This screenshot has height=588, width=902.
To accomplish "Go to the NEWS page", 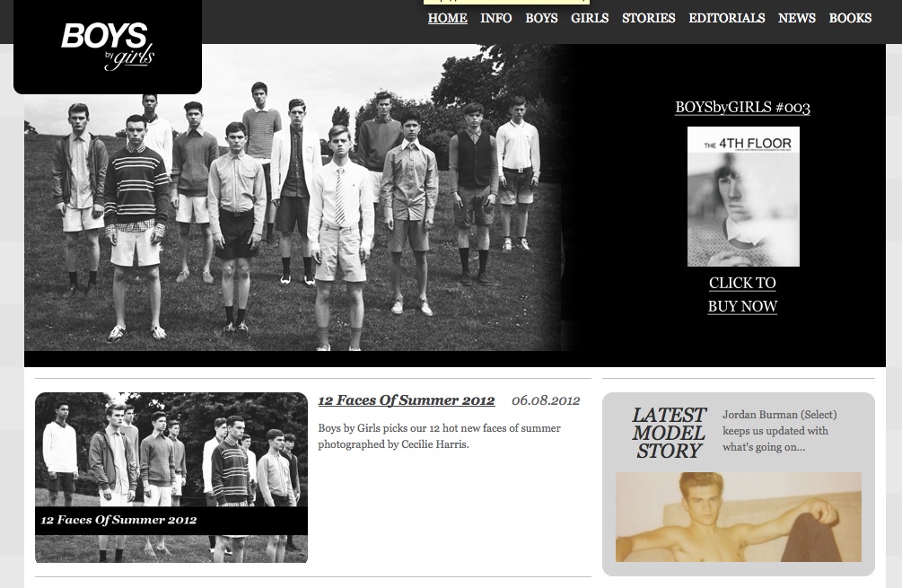I will coord(797,18).
